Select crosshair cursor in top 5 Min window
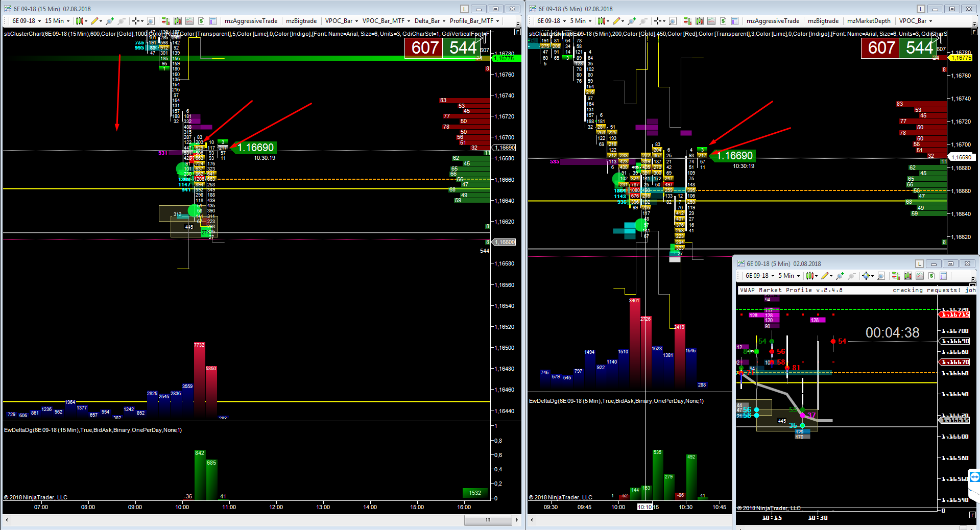 click(x=659, y=21)
